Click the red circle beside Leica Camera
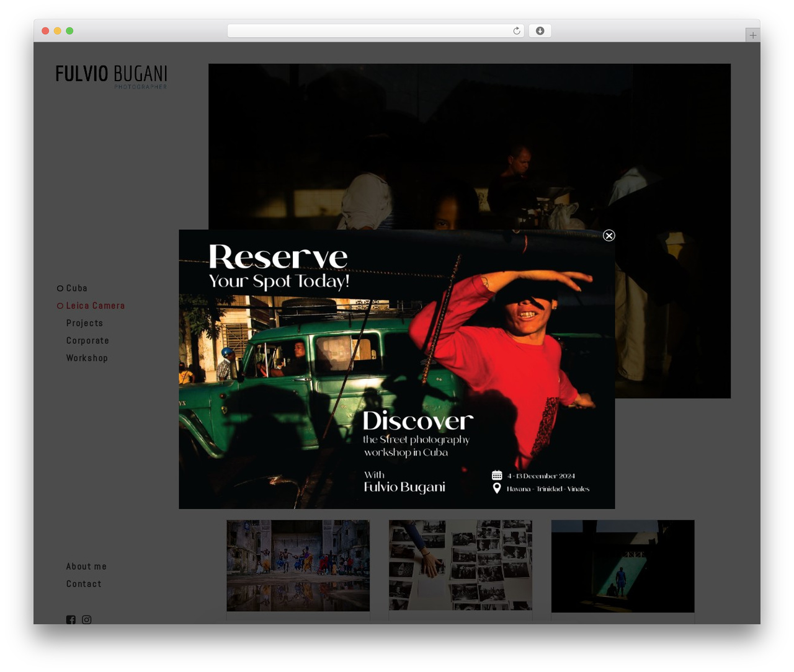The height and width of the screenshot is (672, 794). coord(60,306)
